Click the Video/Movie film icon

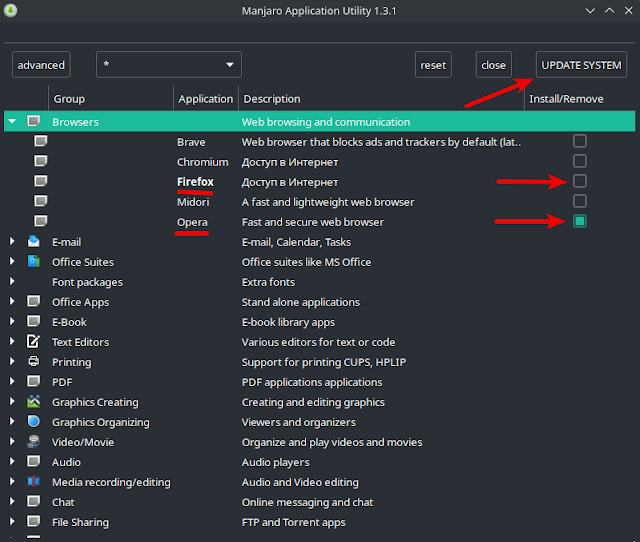(x=33, y=441)
